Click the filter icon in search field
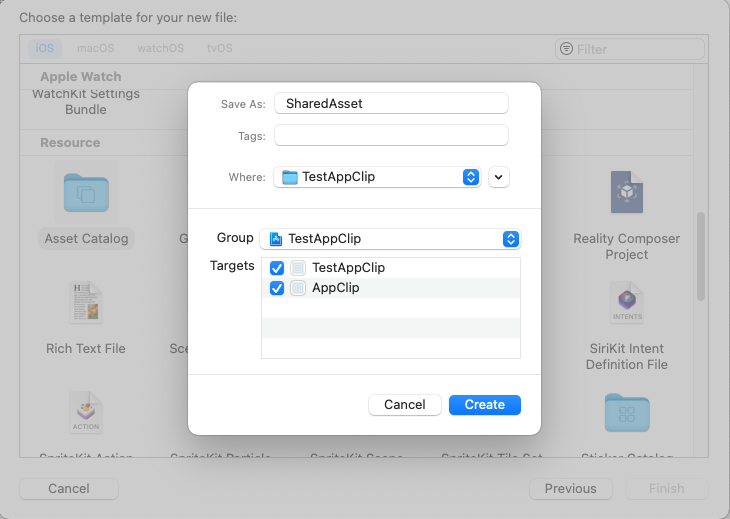The height and width of the screenshot is (519, 730). [566, 48]
